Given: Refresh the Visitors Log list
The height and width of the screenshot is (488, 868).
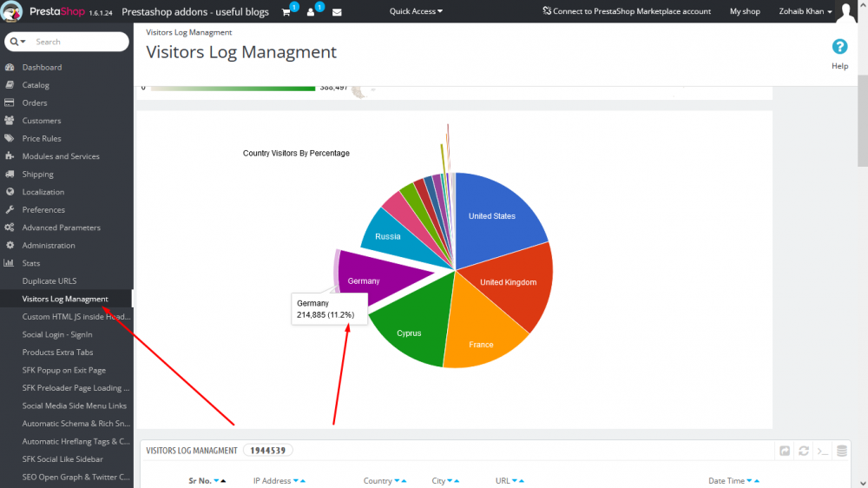Looking at the screenshot, I should [x=803, y=451].
